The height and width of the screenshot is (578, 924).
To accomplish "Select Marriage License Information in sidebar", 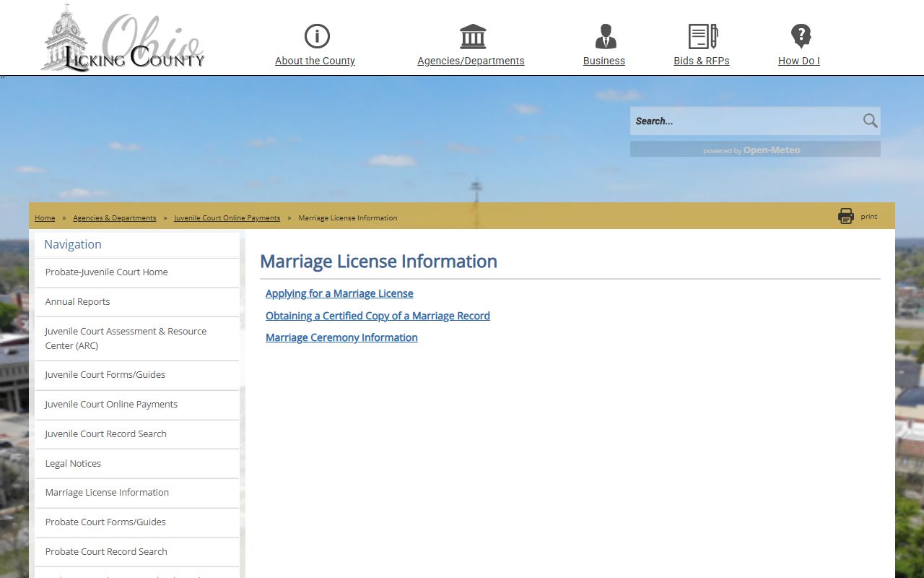I will pos(137,493).
